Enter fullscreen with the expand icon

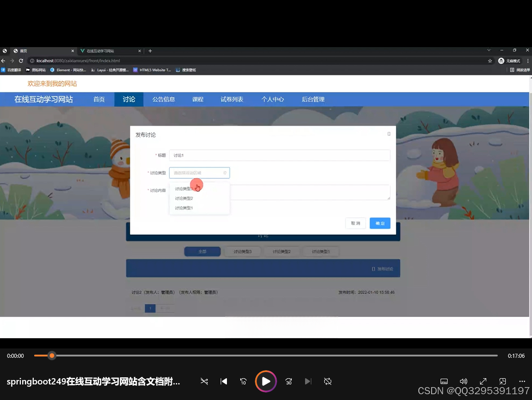point(483,381)
